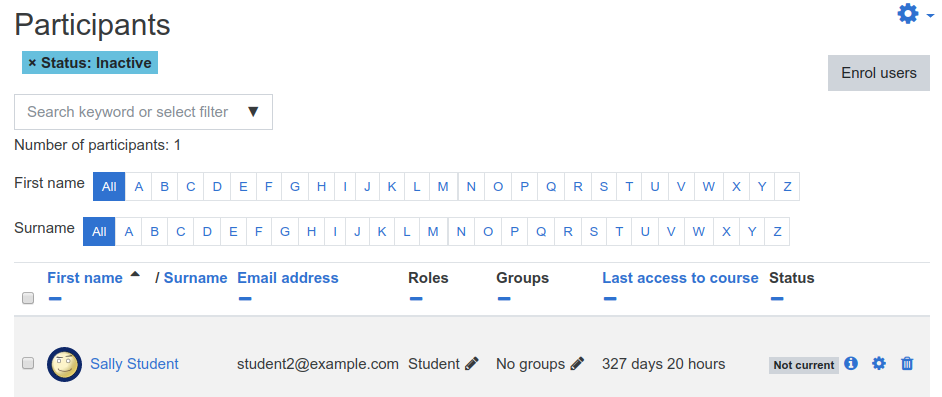Show enrolment details info icon
The width and height of the screenshot is (942, 397).
click(x=851, y=363)
